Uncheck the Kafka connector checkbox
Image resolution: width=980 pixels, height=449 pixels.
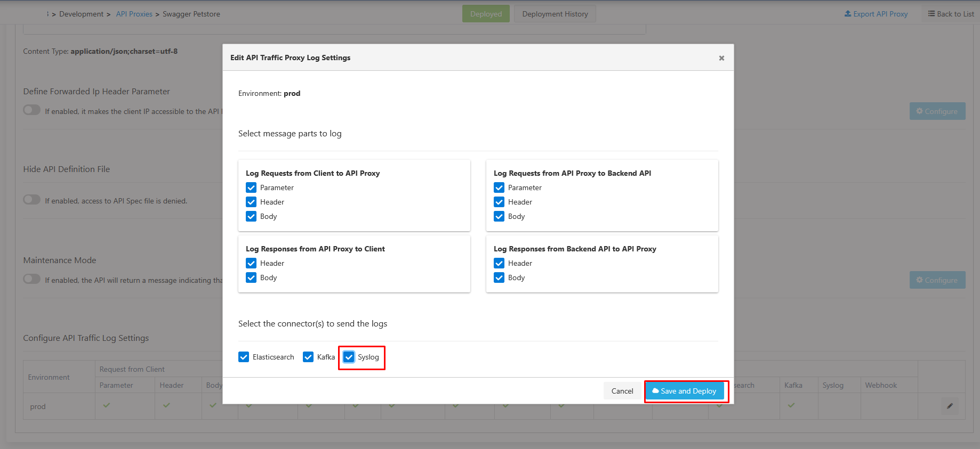click(x=308, y=357)
